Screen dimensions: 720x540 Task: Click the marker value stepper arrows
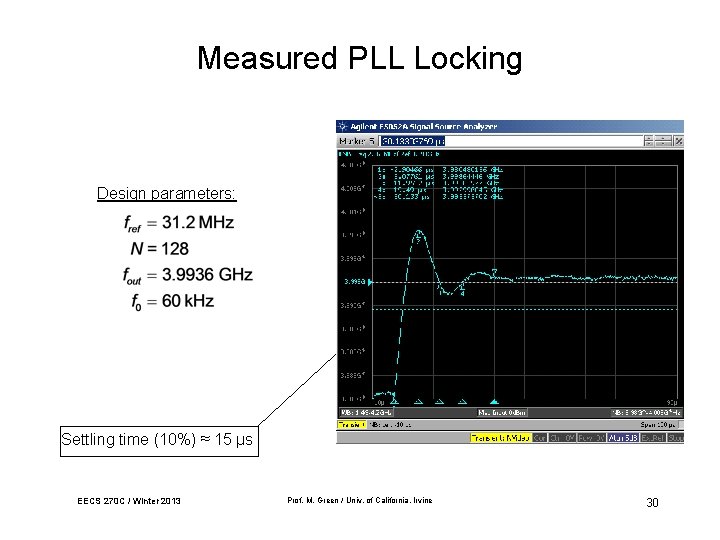click(648, 141)
